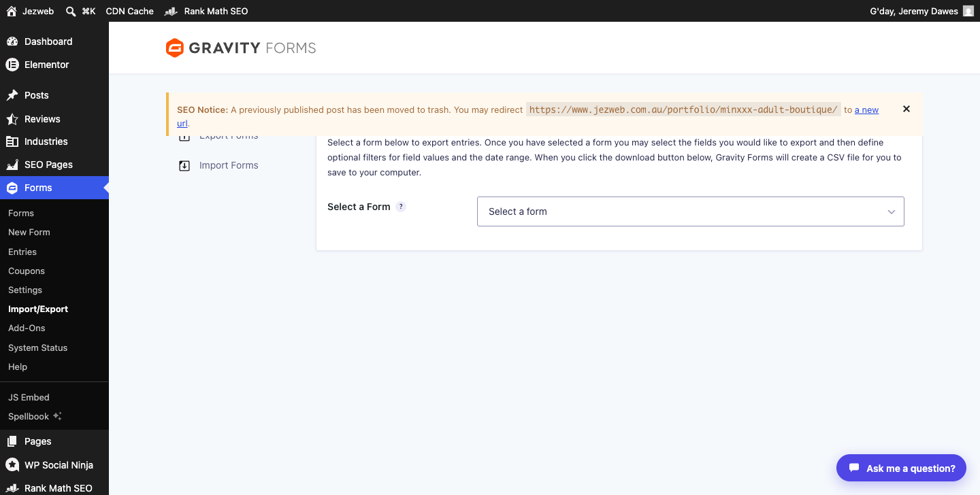This screenshot has height=495, width=980.
Task: Open Import/Export submenu item
Action: pyautogui.click(x=38, y=309)
